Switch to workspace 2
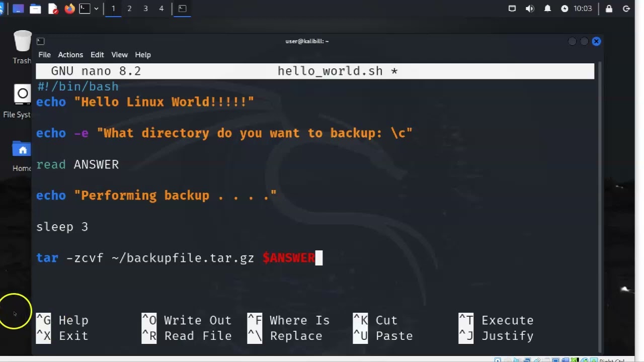 pyautogui.click(x=129, y=9)
